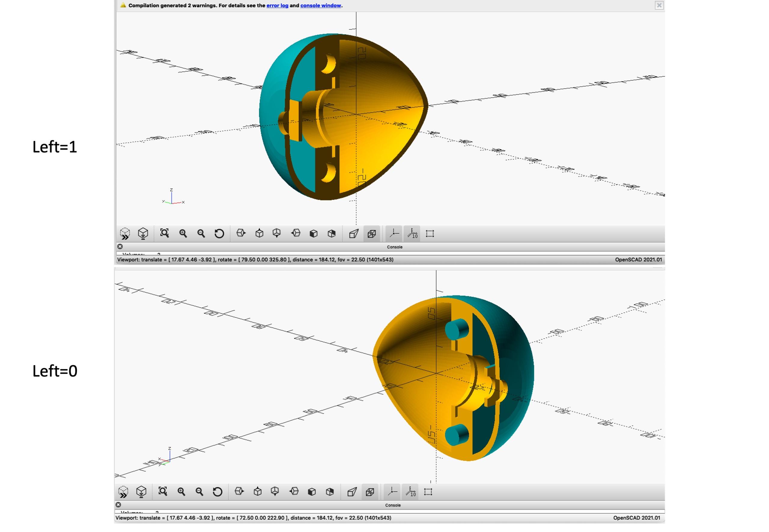Image resolution: width=769 pixels, height=532 pixels.
Task: Click Render icon in Left=1 window toolbar
Action: pyautogui.click(x=143, y=234)
